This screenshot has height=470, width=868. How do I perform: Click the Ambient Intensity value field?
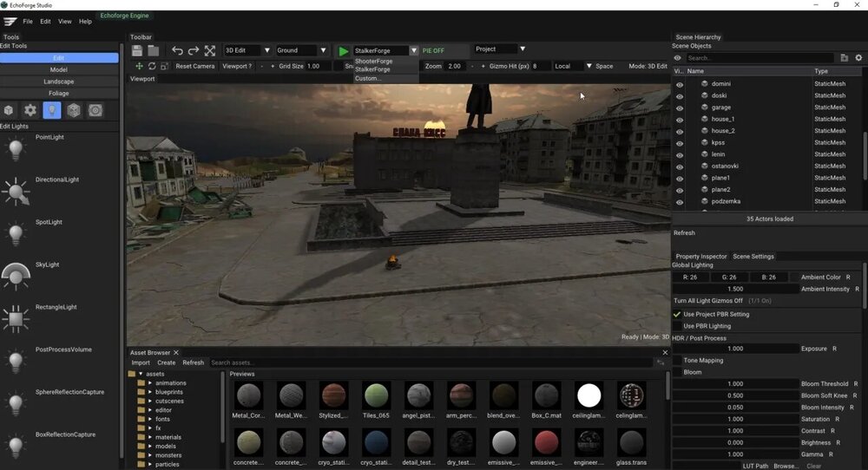click(735, 289)
